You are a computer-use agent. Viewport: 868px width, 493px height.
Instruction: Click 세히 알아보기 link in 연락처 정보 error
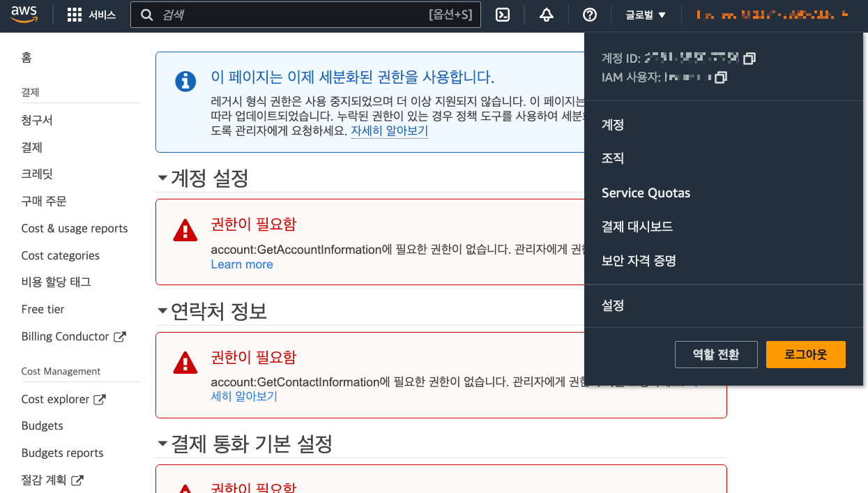click(x=244, y=396)
